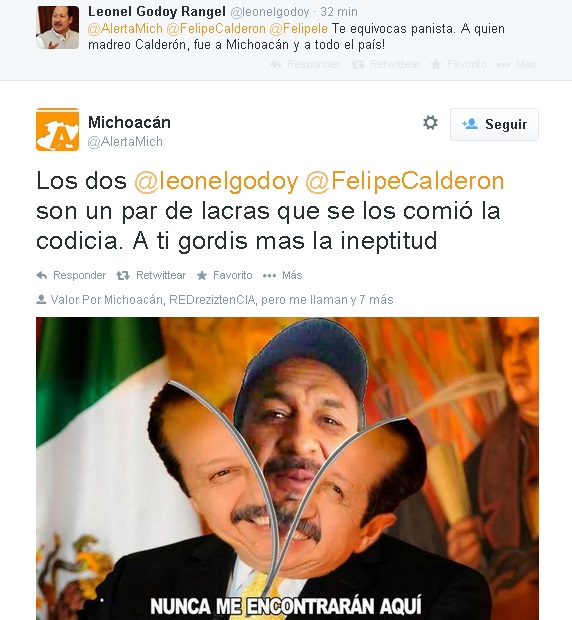Click the faded reply icon on Leonel's tweet

pyautogui.click(x=276, y=64)
